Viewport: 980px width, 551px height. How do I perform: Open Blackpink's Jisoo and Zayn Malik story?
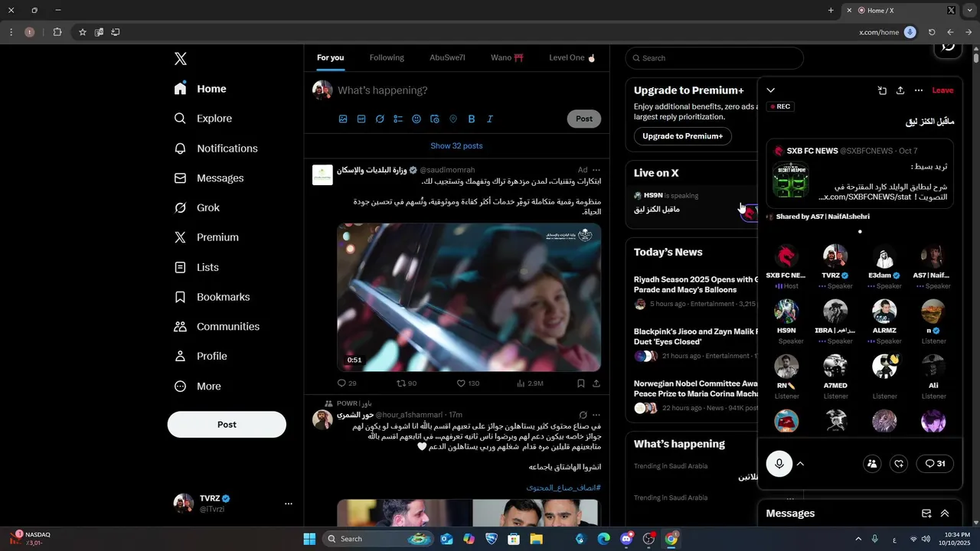coord(695,344)
